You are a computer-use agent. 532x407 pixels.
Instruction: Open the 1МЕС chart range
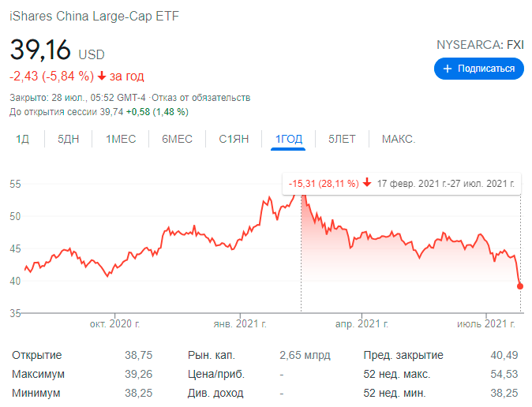[x=121, y=139]
